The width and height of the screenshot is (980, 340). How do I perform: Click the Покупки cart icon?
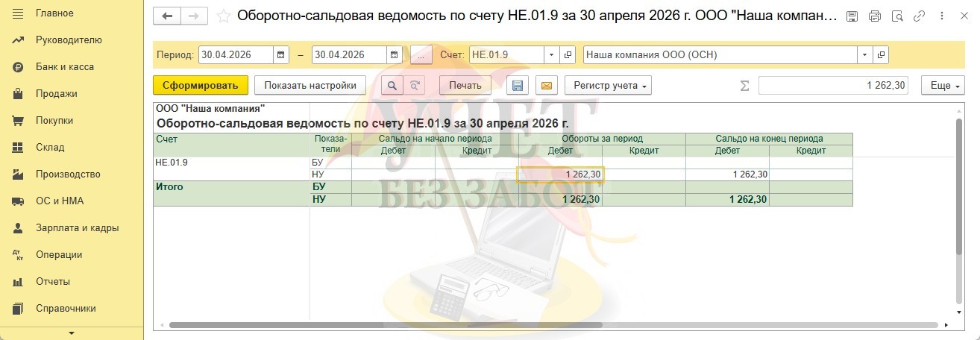point(19,121)
